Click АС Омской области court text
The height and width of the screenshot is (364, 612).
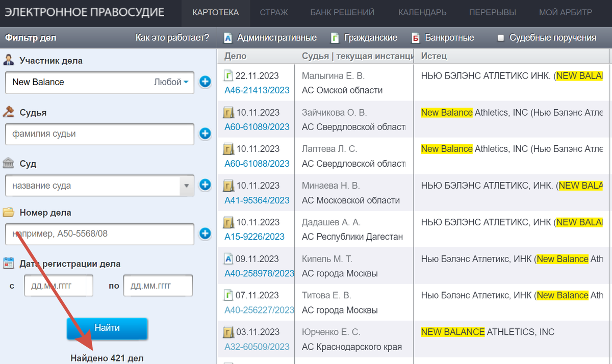[x=342, y=90]
